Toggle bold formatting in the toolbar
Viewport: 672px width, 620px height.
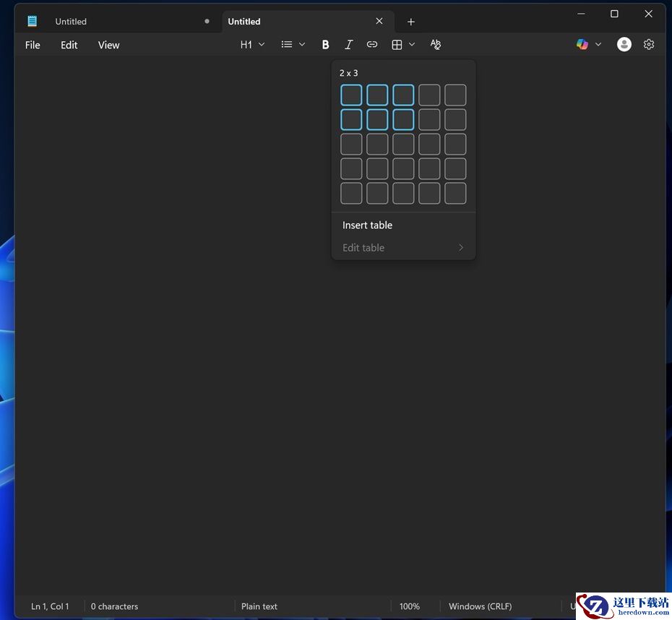click(x=325, y=45)
